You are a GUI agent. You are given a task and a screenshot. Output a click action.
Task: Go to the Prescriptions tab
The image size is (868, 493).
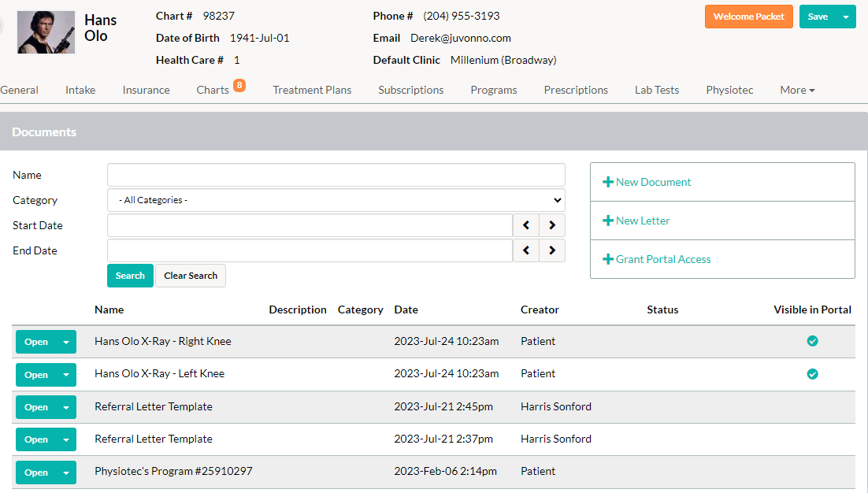tap(576, 90)
